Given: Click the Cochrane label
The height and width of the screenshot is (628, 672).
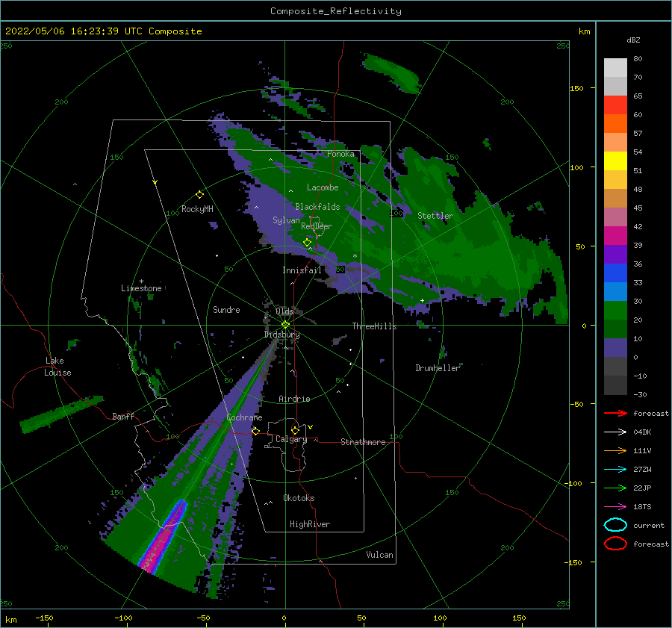Looking at the screenshot, I should [x=244, y=417].
